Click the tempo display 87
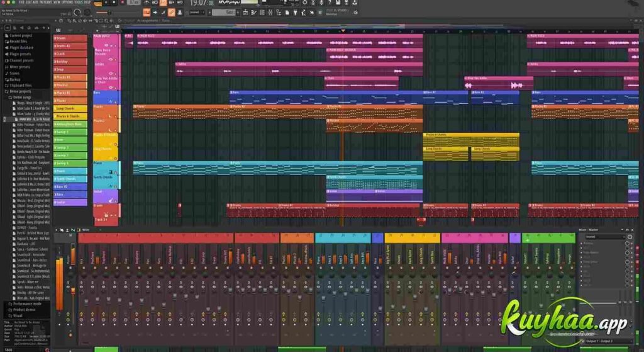The image size is (644, 352). [x=134, y=2]
